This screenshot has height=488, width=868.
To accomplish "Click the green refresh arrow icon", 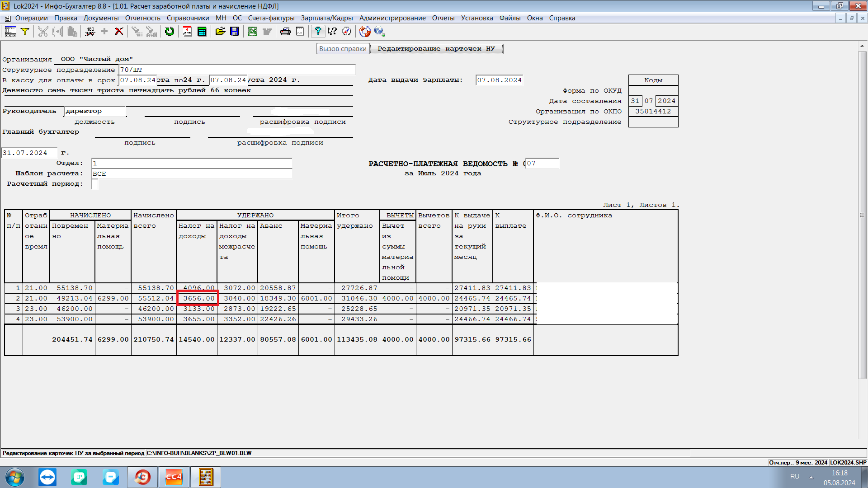I will pyautogui.click(x=170, y=31).
